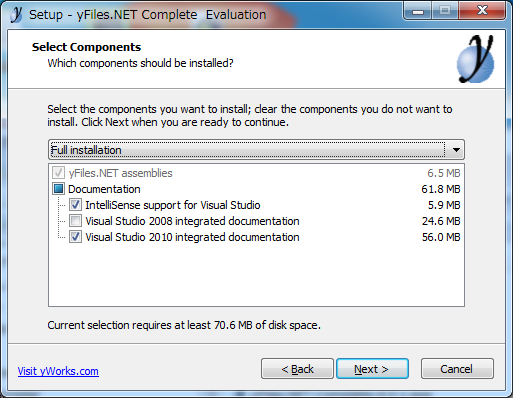Select the Documentation tree item label
This screenshot has height=398, width=513.
pos(104,189)
